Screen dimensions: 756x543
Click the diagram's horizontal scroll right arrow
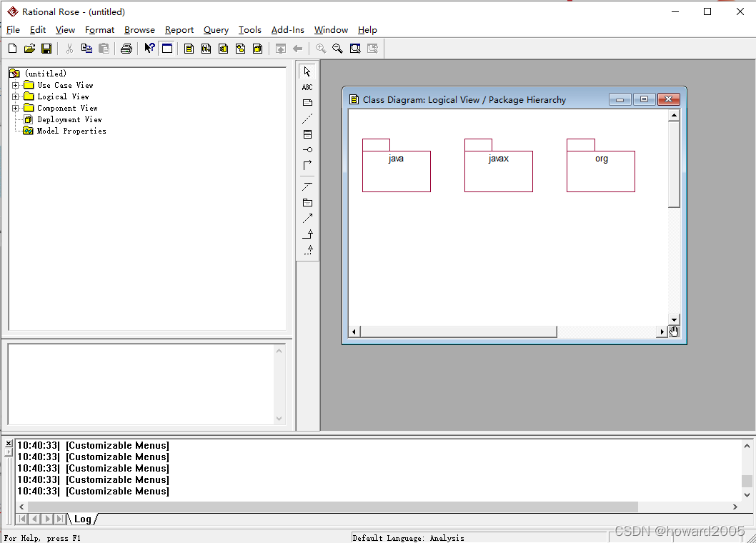click(x=662, y=332)
